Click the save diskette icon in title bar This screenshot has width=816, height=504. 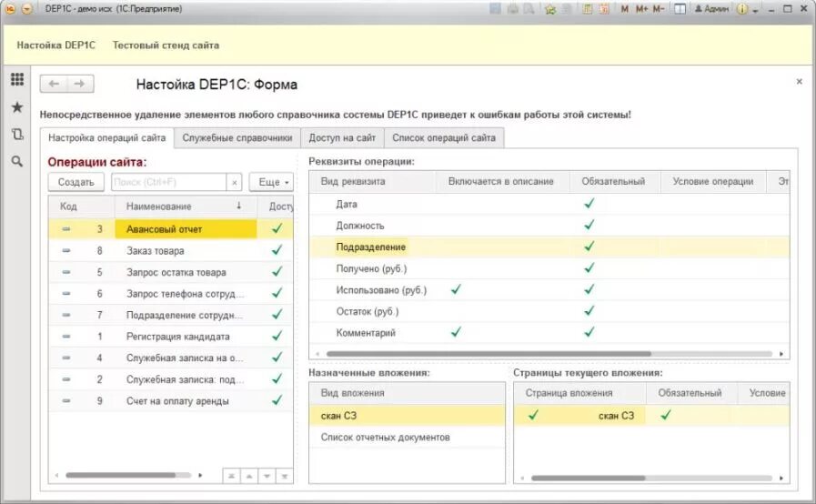coord(496,9)
